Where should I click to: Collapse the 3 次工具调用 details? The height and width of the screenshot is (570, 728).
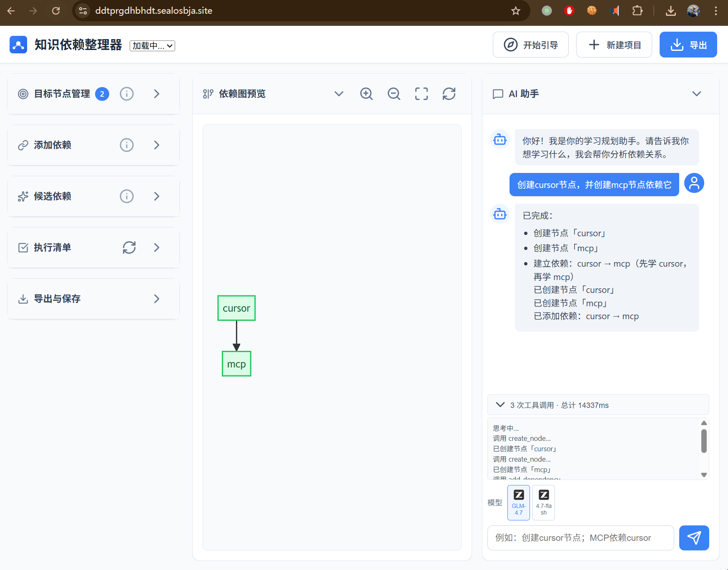point(500,405)
